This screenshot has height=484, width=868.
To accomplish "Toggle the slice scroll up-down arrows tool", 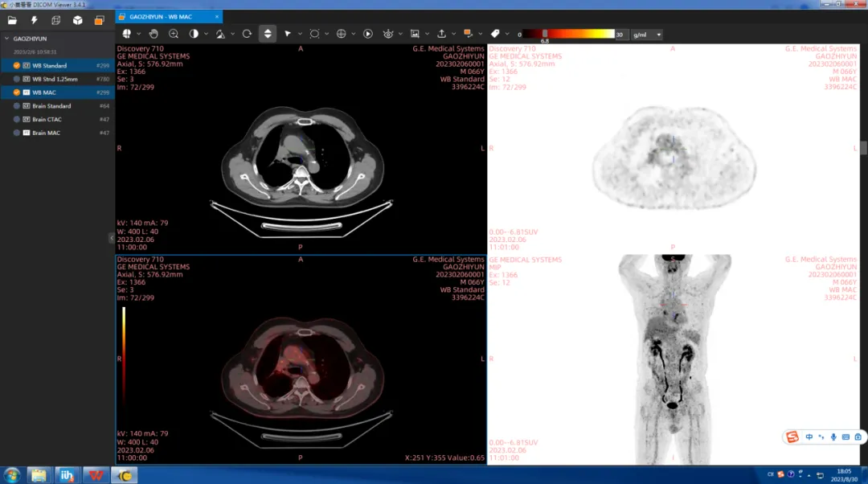I will coord(268,34).
